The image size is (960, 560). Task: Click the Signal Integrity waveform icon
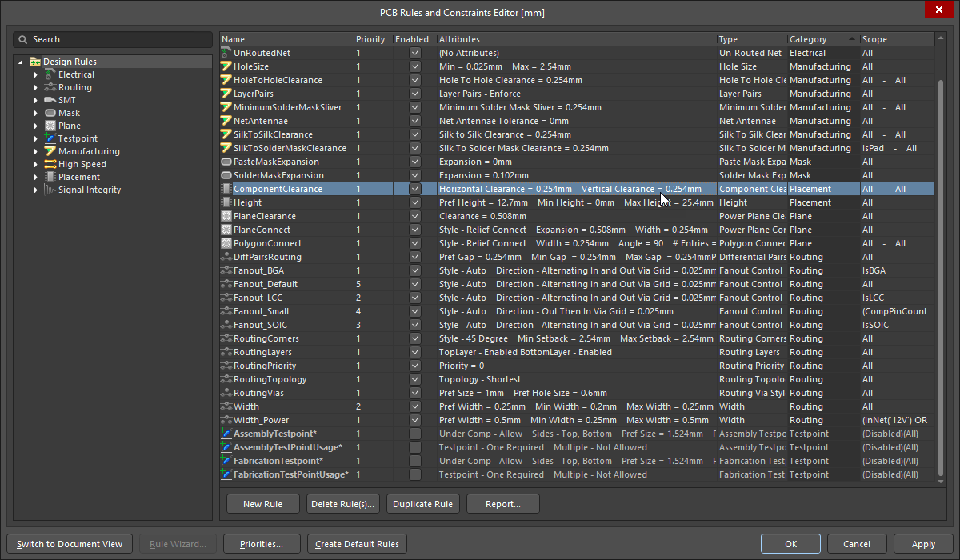point(50,190)
